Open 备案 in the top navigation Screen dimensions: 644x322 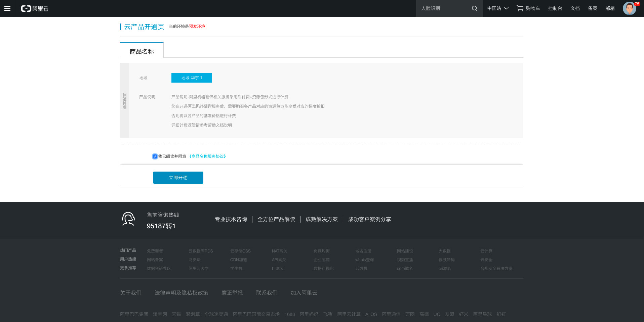(x=592, y=8)
